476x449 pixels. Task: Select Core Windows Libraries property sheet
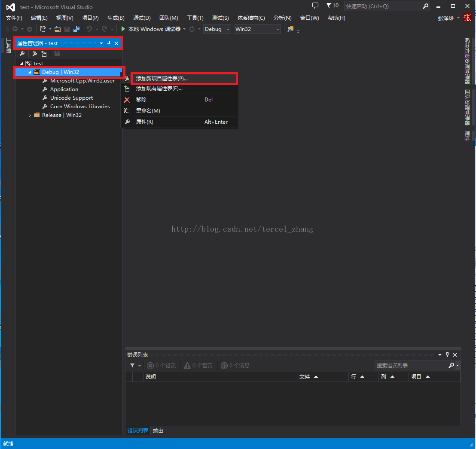click(x=80, y=106)
